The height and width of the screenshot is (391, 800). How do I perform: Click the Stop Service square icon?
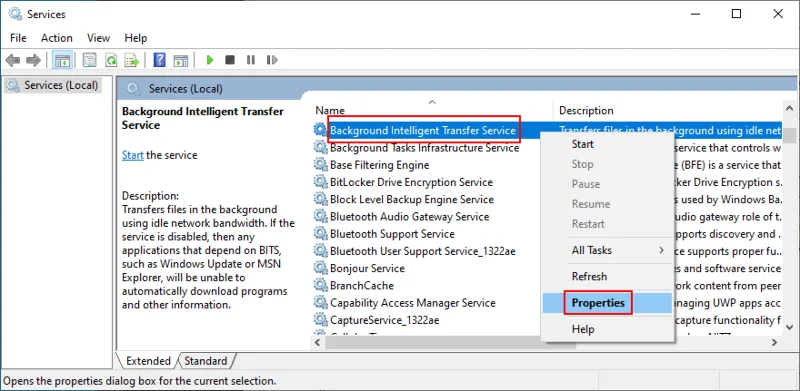point(230,60)
